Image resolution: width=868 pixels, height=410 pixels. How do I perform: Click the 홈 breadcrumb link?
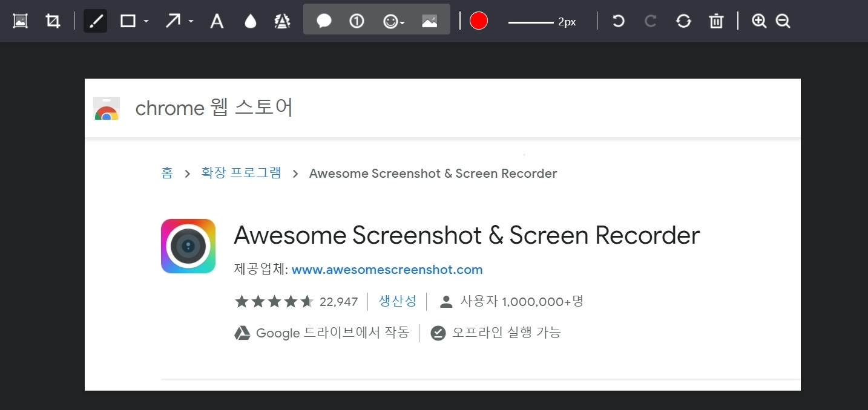(x=167, y=173)
